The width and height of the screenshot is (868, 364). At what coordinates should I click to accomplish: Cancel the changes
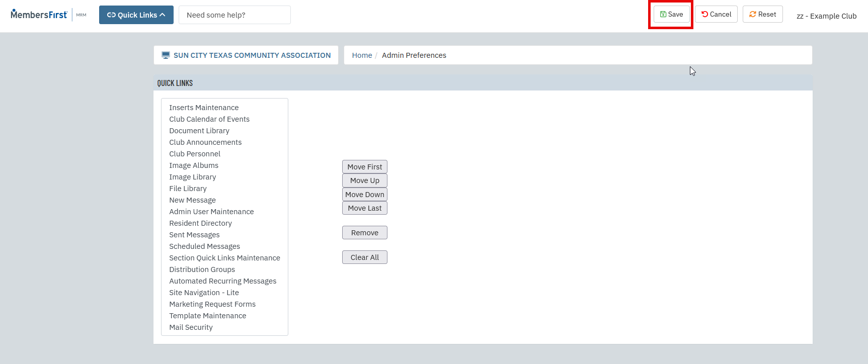pos(716,15)
